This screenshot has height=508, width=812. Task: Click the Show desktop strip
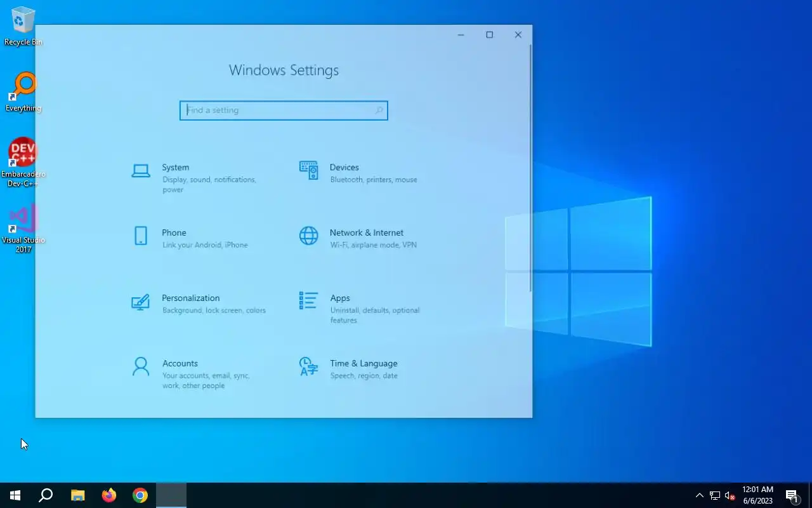810,495
